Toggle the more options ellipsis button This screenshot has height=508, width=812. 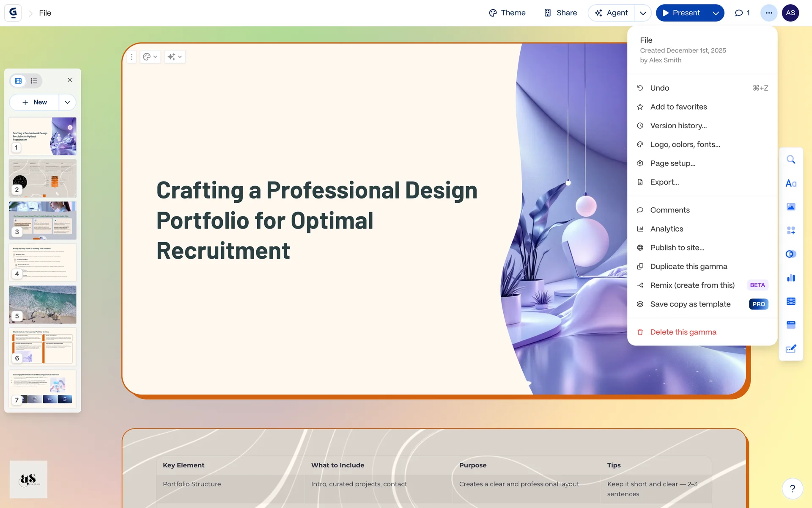pos(769,13)
